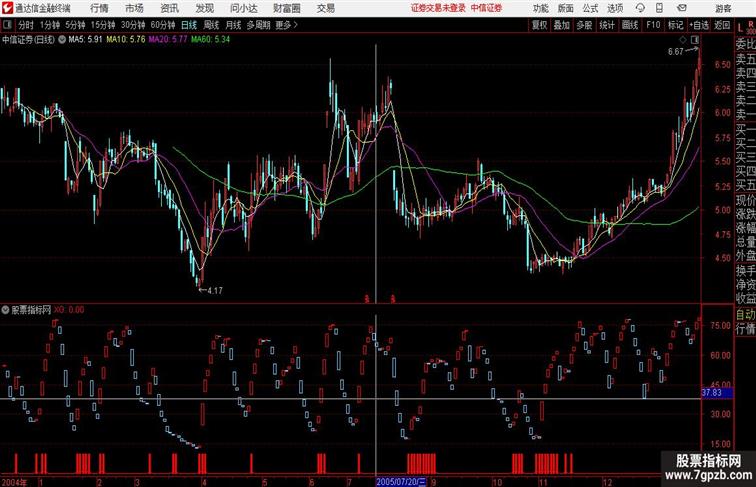Click the 多股 multi-stock button
Viewport: 756px width, 487px height.
tap(584, 25)
